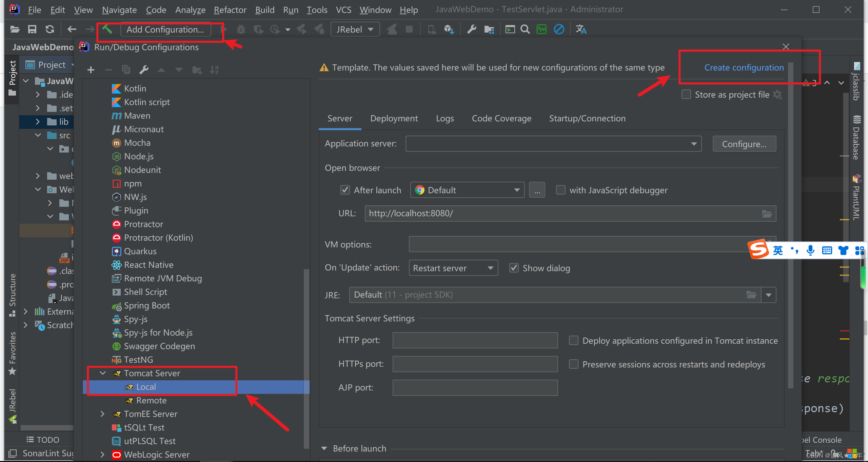Click Add Configuration... button

click(x=165, y=29)
